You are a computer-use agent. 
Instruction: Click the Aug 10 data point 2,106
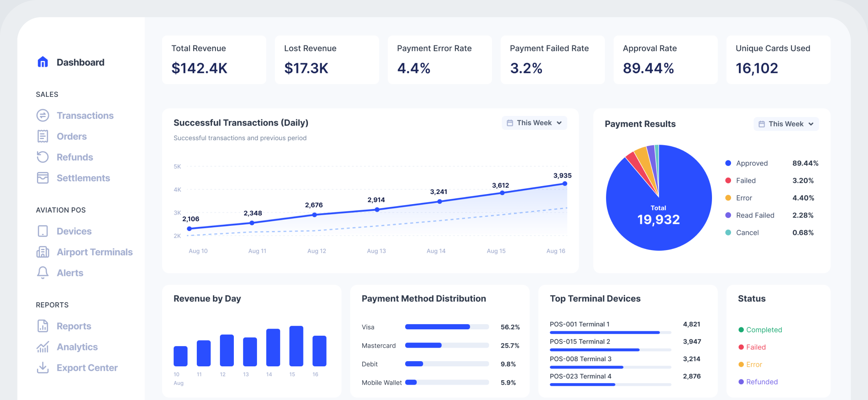click(189, 228)
